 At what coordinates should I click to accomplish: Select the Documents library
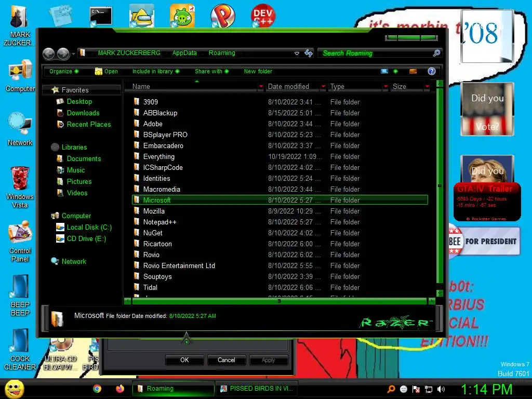point(84,159)
